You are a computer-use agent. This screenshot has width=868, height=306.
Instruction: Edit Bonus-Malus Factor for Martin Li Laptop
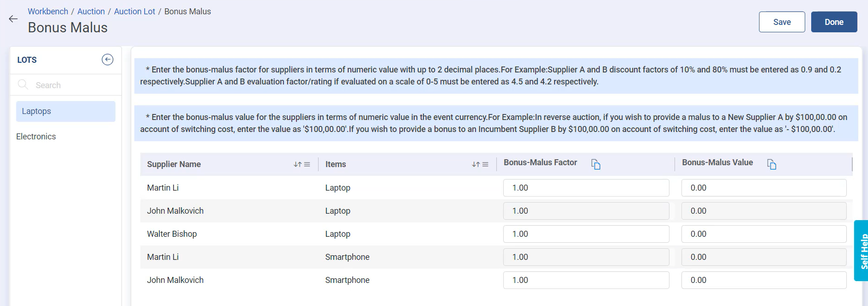(586, 188)
